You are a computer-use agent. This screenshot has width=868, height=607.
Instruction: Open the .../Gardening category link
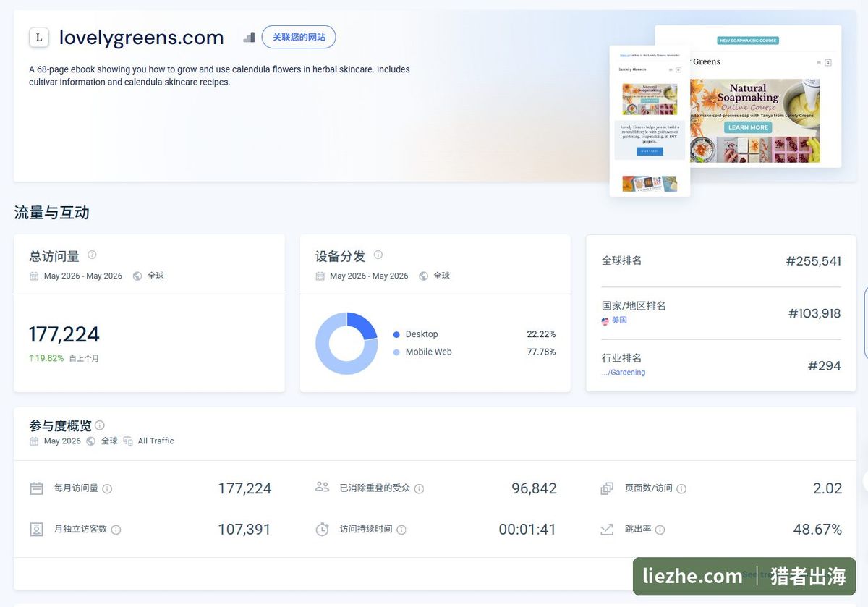click(624, 373)
